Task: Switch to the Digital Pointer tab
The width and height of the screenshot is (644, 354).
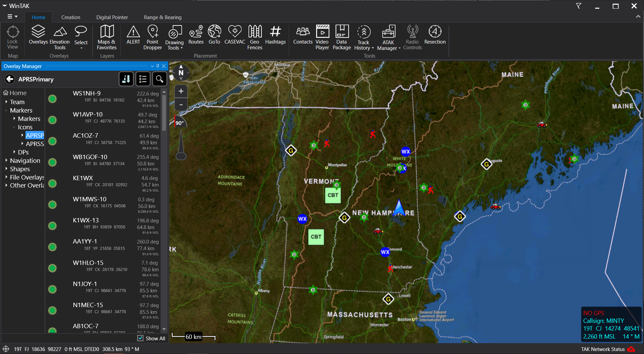Action: [x=112, y=17]
